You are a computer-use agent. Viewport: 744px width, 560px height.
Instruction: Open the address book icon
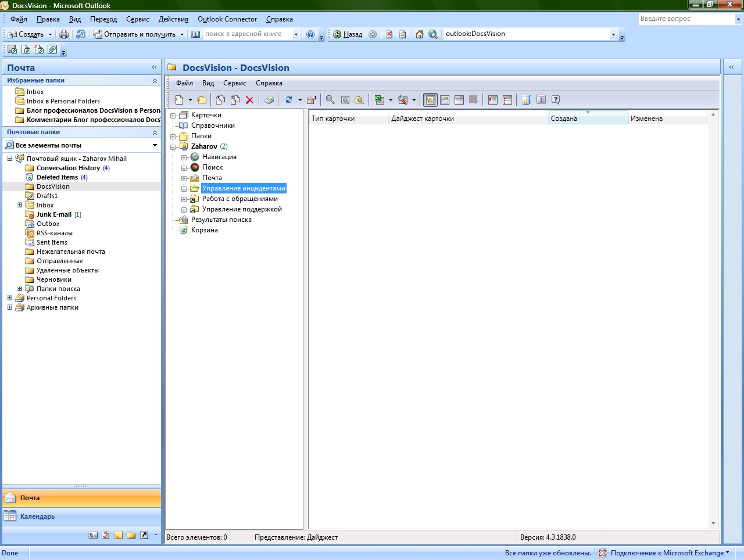pos(196,34)
